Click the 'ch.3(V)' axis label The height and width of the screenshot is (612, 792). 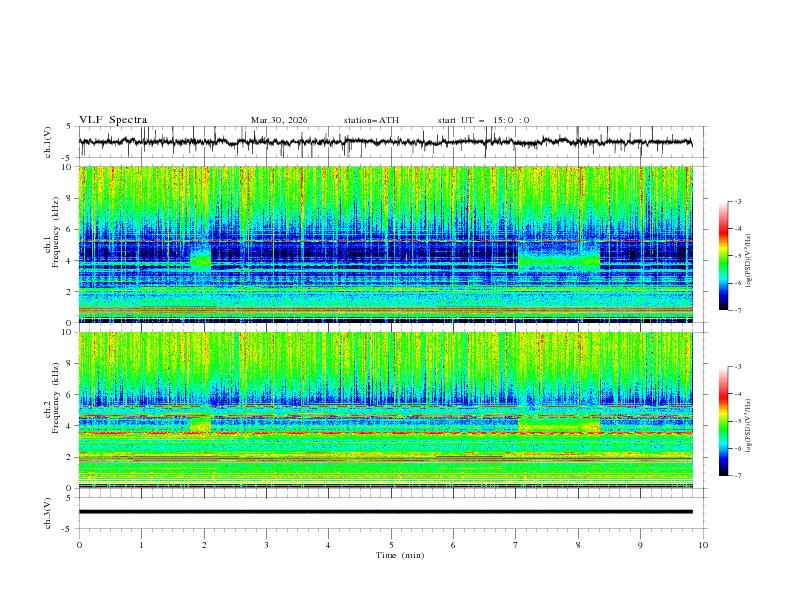click(48, 513)
